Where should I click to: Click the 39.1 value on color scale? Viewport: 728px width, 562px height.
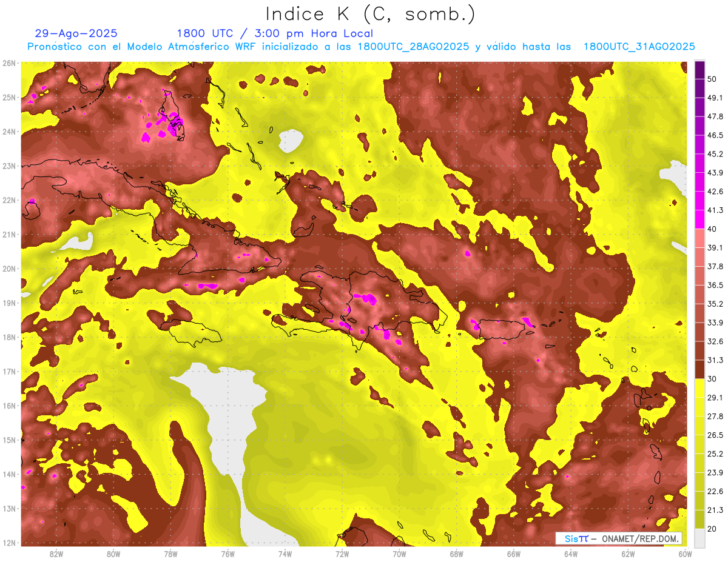715,247
